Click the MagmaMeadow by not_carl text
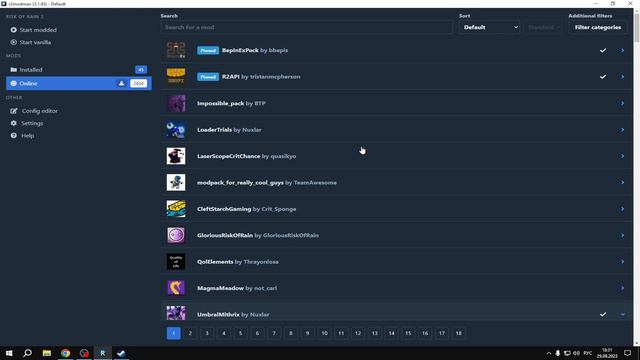The height and width of the screenshot is (360, 640). [237, 288]
